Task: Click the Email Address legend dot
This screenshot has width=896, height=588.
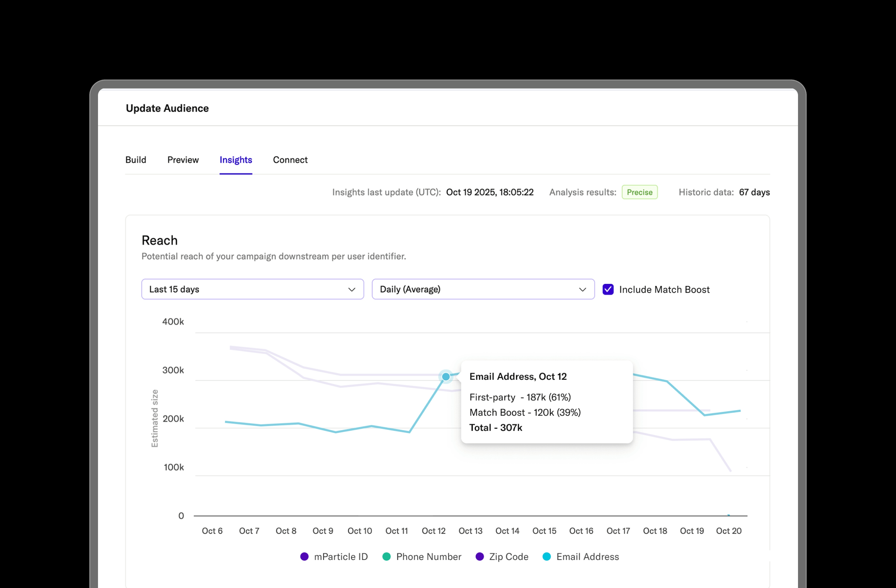Action: click(x=547, y=556)
